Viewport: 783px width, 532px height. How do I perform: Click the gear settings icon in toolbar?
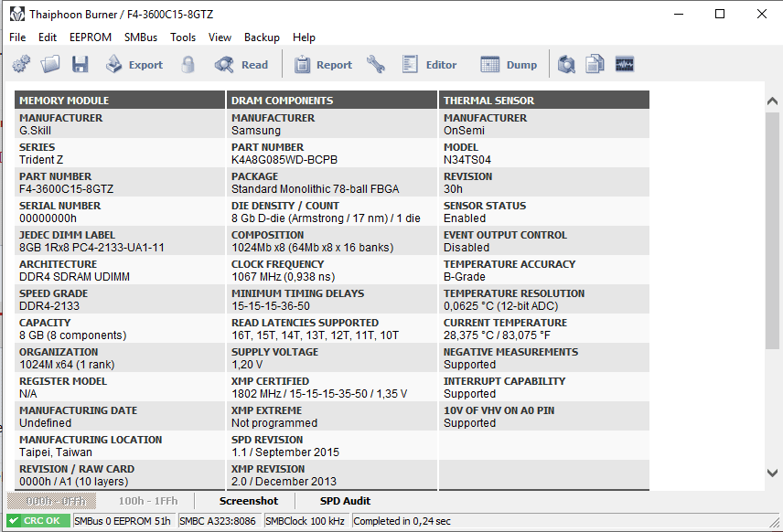pos(21,64)
